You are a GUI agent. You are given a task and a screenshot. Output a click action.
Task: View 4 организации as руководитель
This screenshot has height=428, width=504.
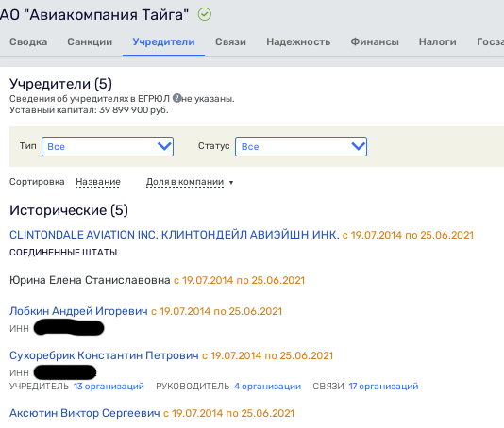coord(267,387)
